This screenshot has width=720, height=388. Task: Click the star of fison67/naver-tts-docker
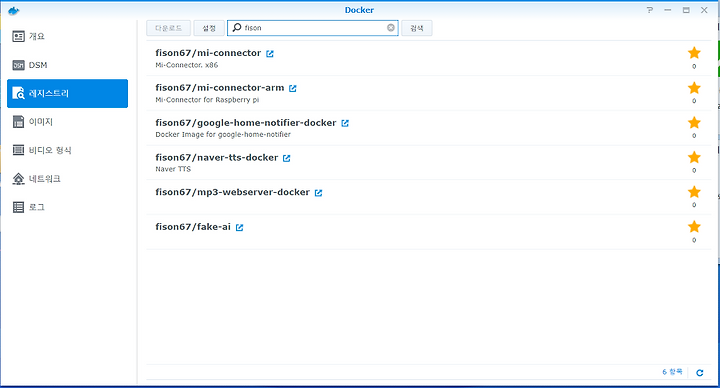tap(694, 157)
